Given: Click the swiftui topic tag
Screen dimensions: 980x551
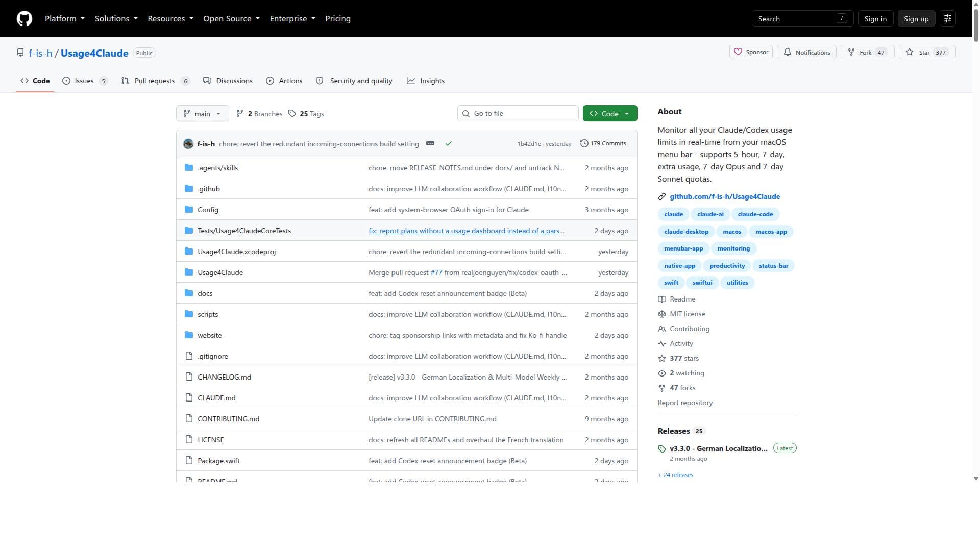Looking at the screenshot, I should (702, 283).
